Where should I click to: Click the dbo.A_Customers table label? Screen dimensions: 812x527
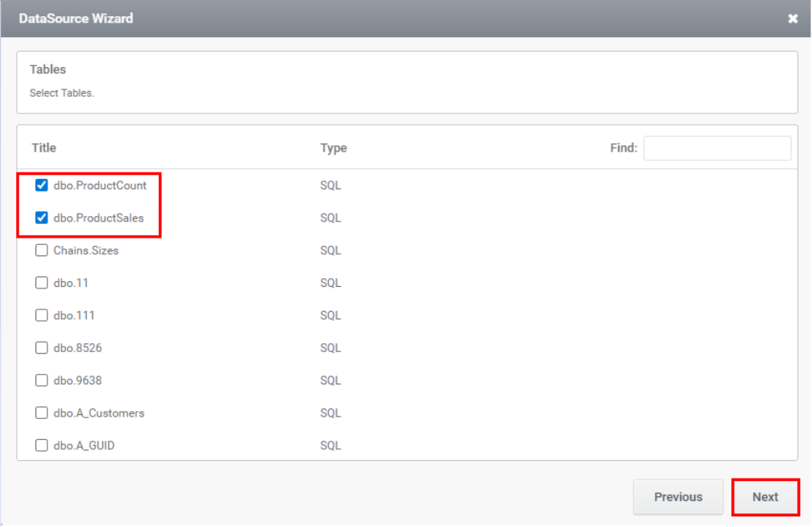[x=98, y=413]
